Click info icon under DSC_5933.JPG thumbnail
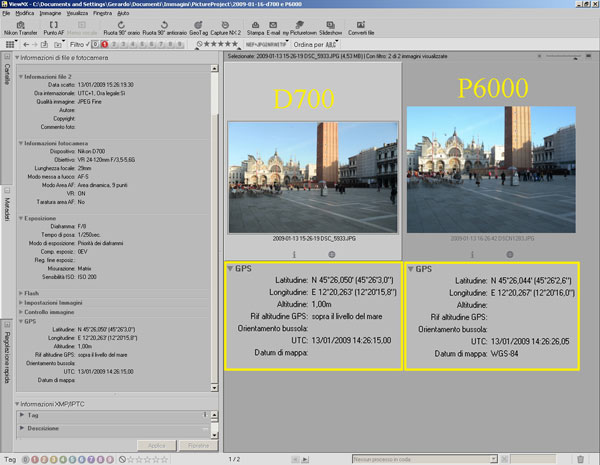Screen dimensions: 600x465 tap(294, 255)
